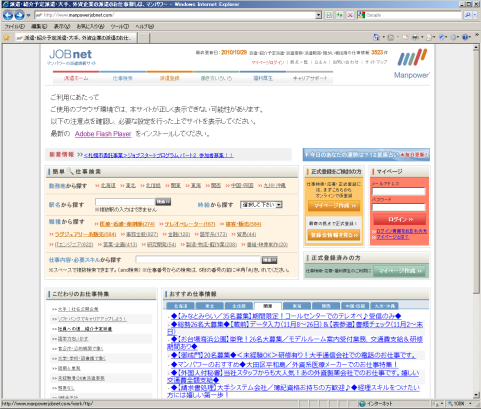Click the 北海道 work location link
The width and height of the screenshot is (481, 409).
point(108,185)
